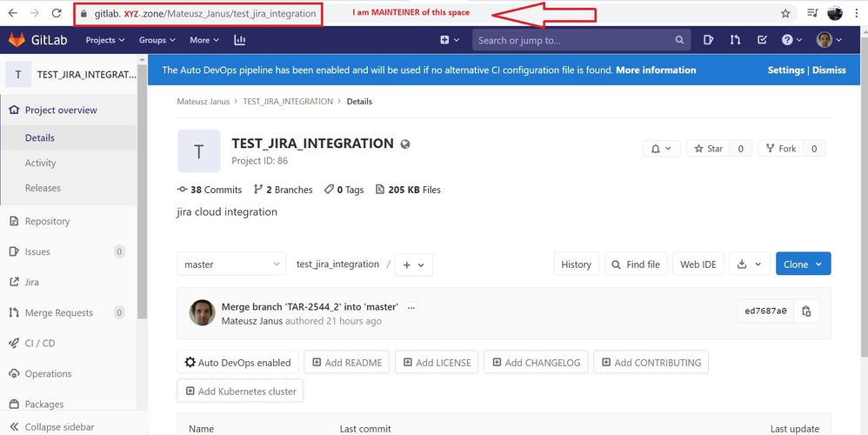Open the instance analytics chart icon

click(x=240, y=40)
